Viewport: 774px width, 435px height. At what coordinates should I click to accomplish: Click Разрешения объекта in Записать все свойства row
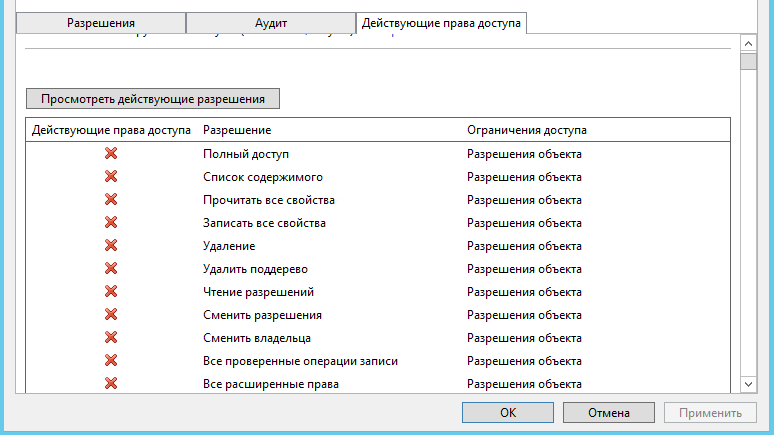point(524,223)
